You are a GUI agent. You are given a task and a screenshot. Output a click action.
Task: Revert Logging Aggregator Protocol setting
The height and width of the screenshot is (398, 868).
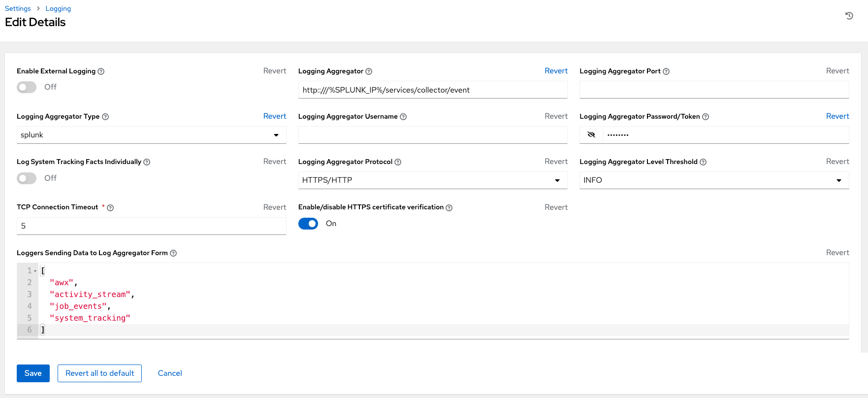556,162
